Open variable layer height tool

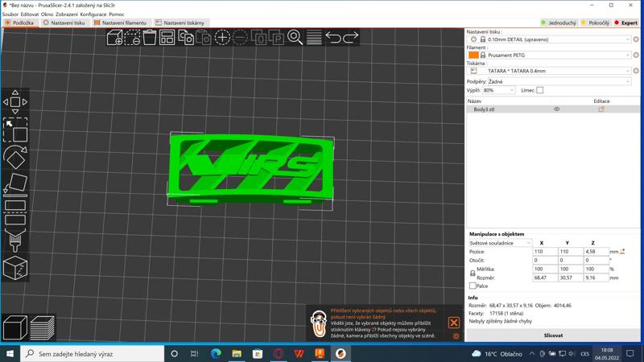click(314, 37)
